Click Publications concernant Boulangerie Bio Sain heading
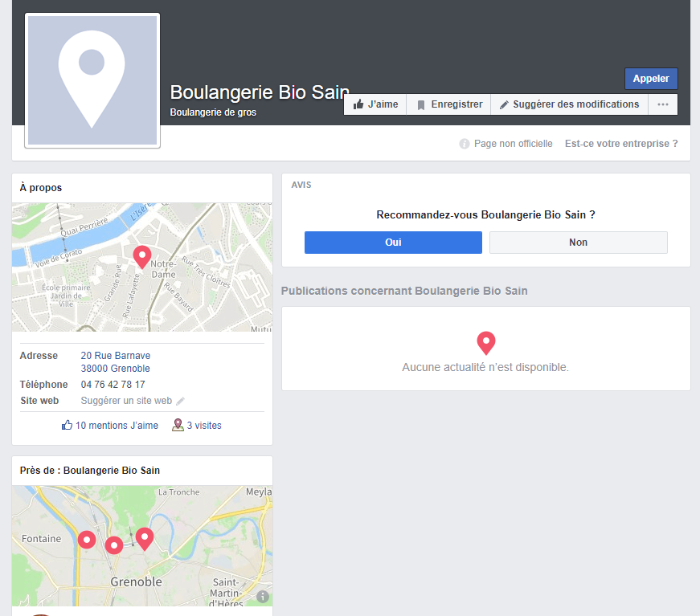700x616 pixels. pos(404,291)
